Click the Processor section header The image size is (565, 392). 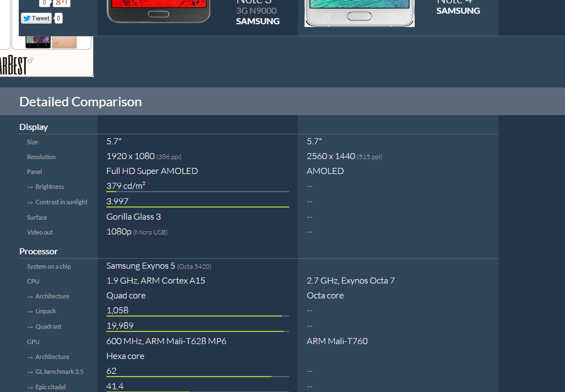coord(39,251)
